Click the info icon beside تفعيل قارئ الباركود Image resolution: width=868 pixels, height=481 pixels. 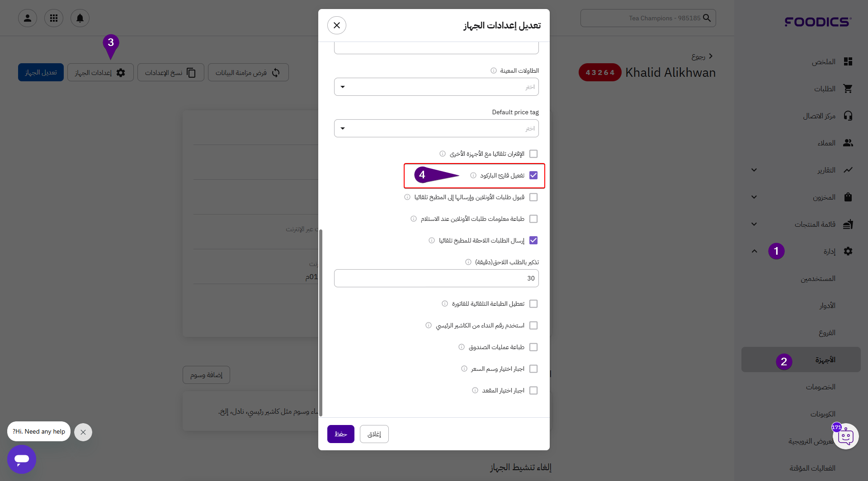click(473, 175)
